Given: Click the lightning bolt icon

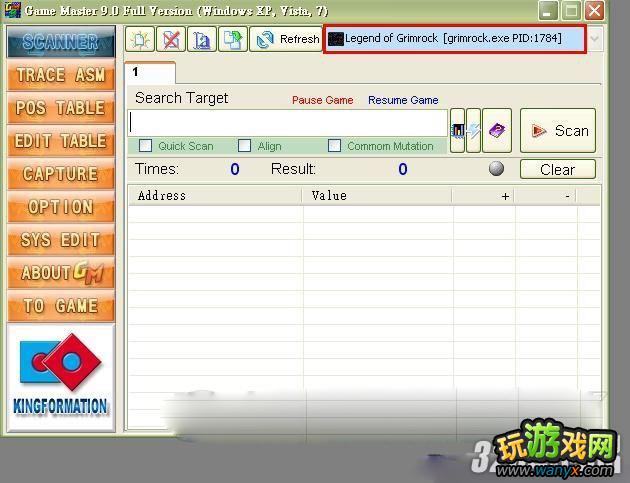Looking at the screenshot, I should (474, 130).
